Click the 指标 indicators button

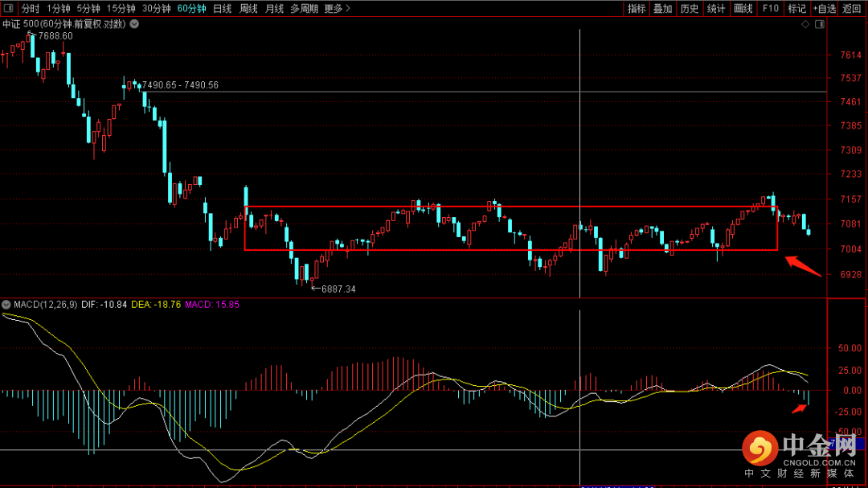tap(637, 9)
